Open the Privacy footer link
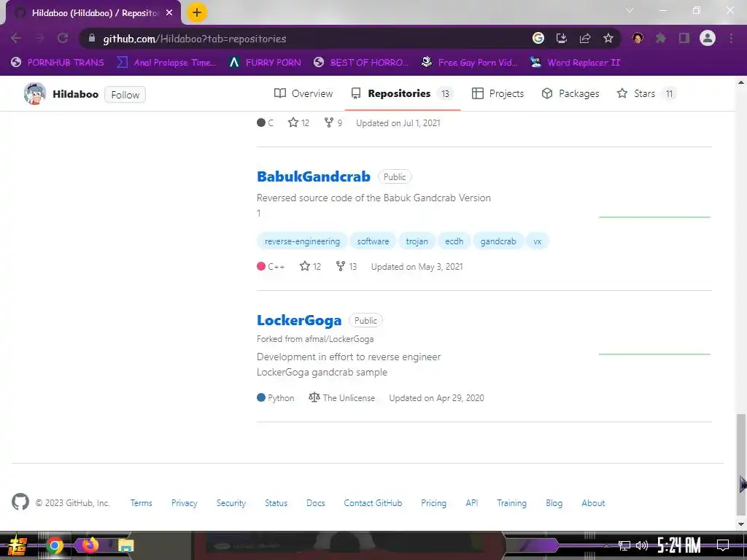Screen dimensions: 747x560 tap(185, 503)
